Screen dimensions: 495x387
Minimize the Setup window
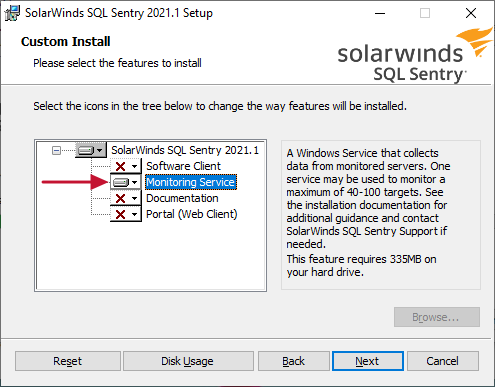[x=380, y=13]
